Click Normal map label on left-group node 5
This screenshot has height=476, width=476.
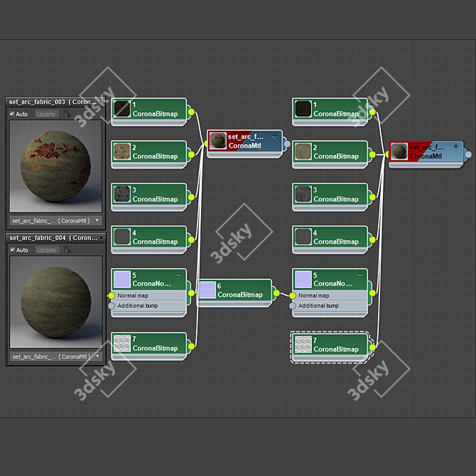(133, 296)
